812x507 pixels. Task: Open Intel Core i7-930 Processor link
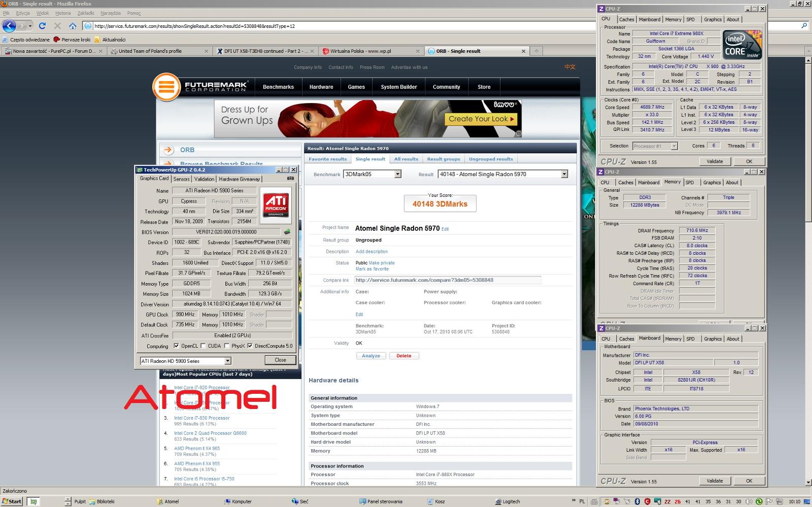(202, 418)
